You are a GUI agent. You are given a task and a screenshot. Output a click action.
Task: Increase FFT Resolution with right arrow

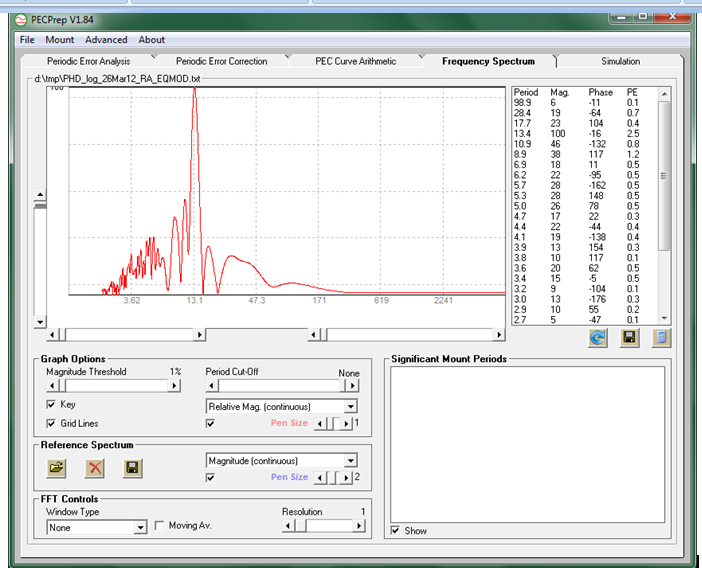[x=359, y=525]
